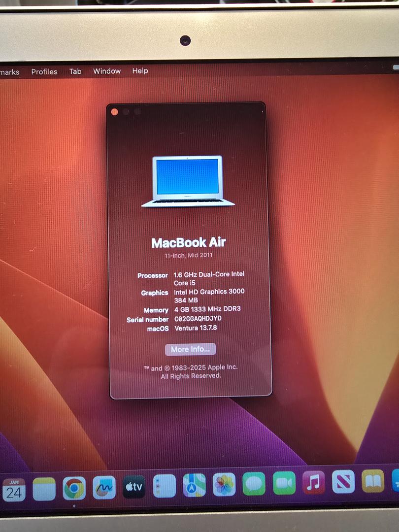Open the Help menu
399x532 pixels.
140,71
